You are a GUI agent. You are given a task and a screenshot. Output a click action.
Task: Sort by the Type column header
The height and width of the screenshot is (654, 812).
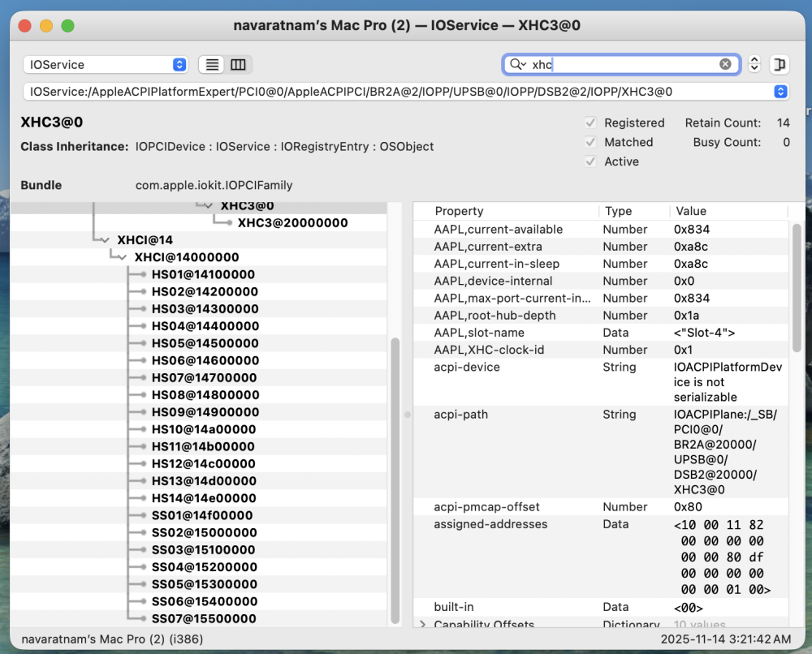635,211
